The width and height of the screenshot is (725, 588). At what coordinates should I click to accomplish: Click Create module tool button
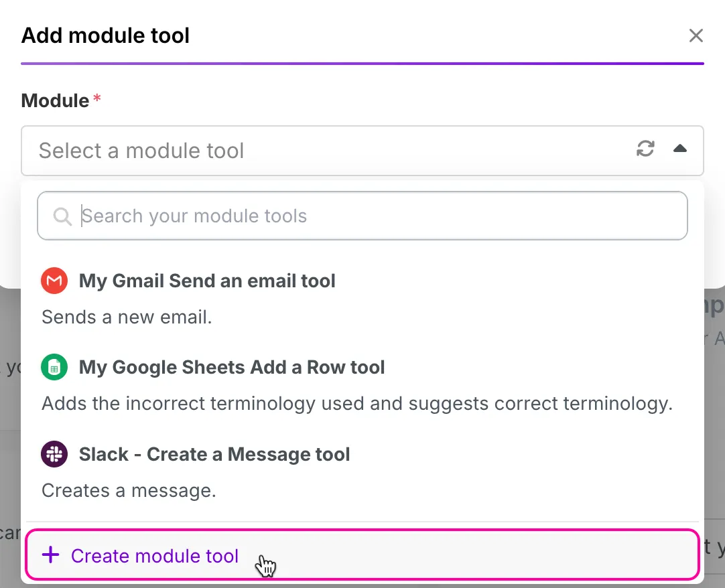coord(362,555)
